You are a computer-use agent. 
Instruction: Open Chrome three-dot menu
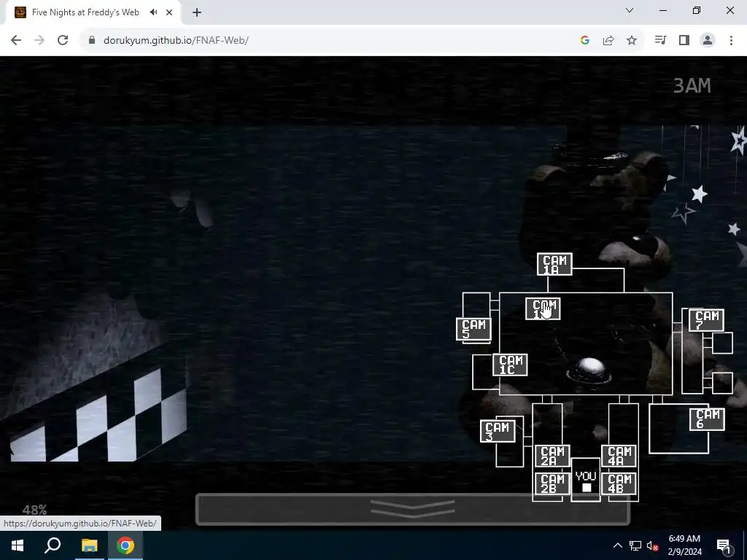pos(731,41)
